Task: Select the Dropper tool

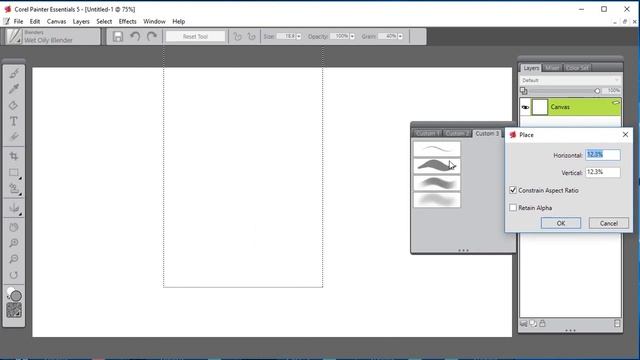Action: pos(14,89)
